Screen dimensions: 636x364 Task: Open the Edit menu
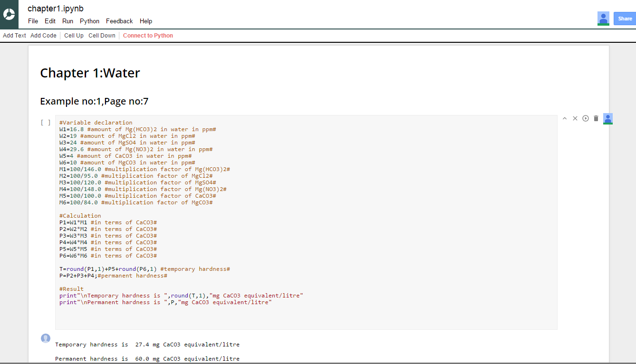(x=50, y=21)
